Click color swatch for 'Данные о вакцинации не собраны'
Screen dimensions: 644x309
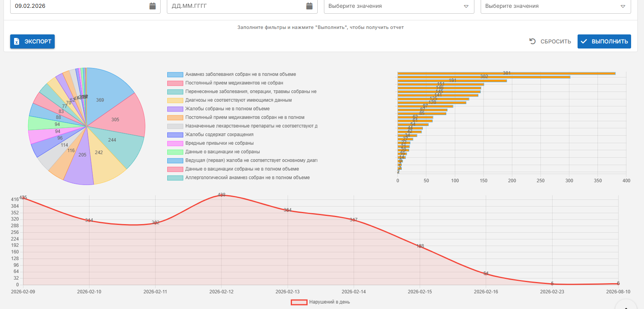coord(175,152)
